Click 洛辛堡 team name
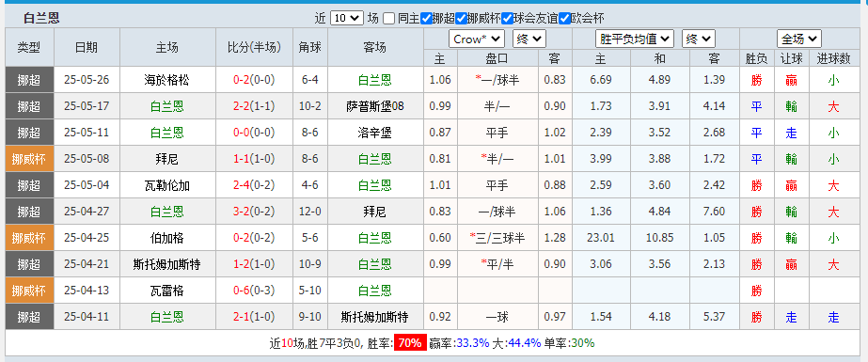Image resolution: width=868 pixels, height=362 pixels. 375,133
